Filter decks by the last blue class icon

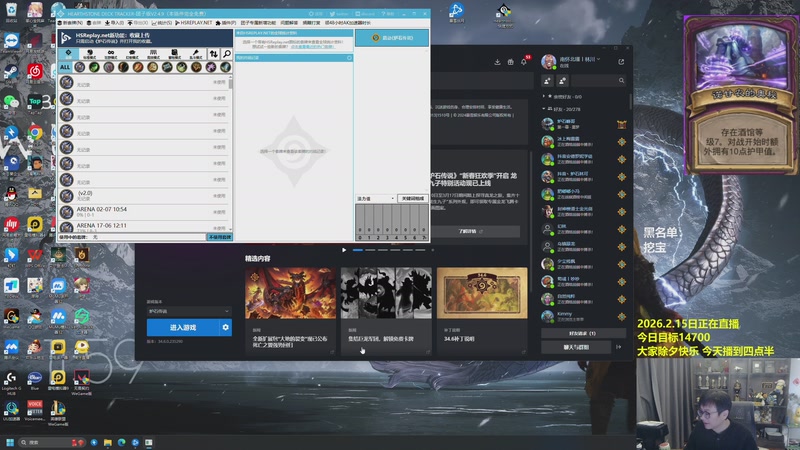pyautogui.click(x=226, y=67)
